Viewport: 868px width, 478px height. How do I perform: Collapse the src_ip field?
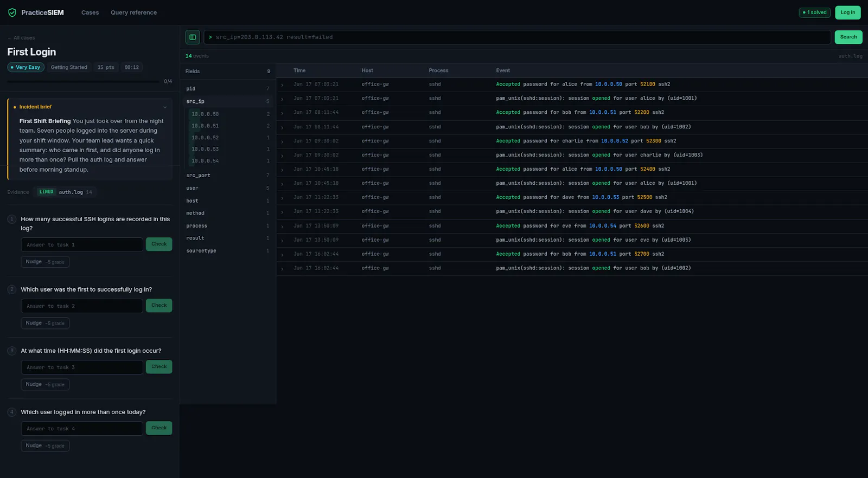coord(228,101)
